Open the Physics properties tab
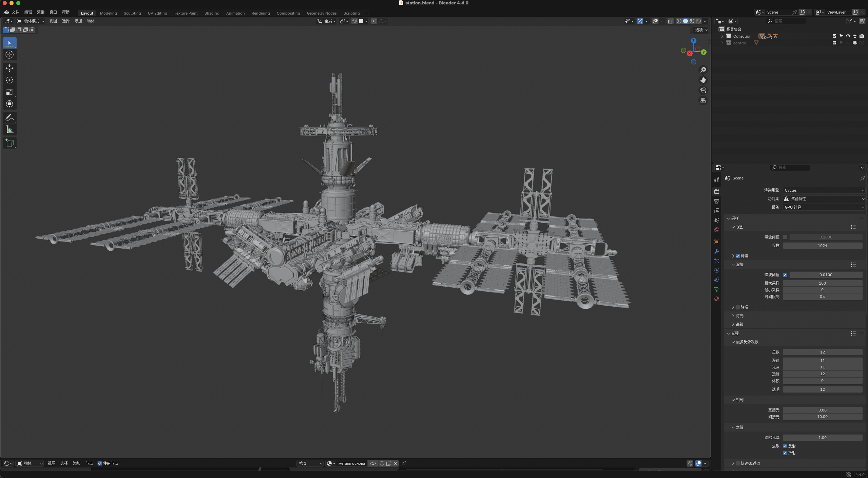The width and height of the screenshot is (868, 478). pyautogui.click(x=717, y=270)
